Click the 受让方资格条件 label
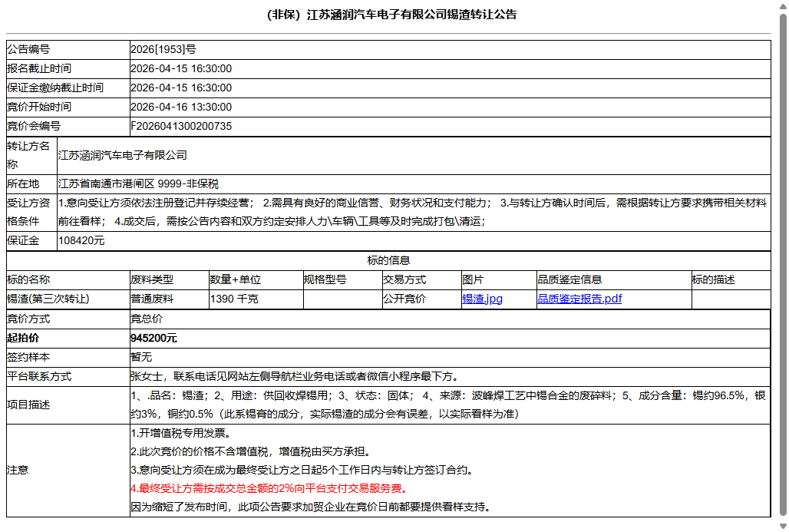The image size is (789, 532). coord(28,212)
